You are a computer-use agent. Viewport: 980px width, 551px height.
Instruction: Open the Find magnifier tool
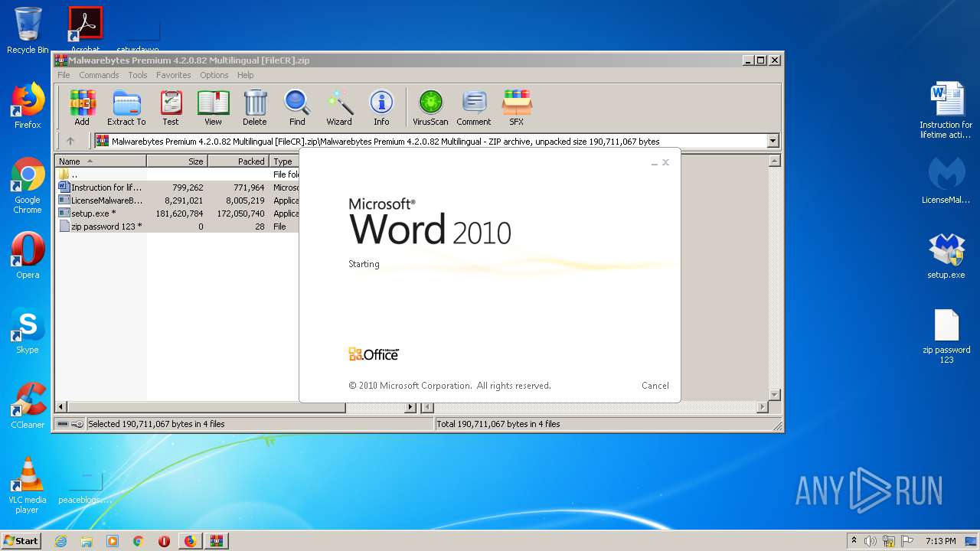click(297, 107)
